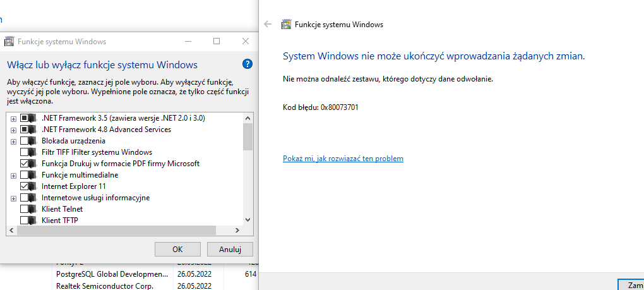Expand the Blokada urządzenia node

coord(13,142)
